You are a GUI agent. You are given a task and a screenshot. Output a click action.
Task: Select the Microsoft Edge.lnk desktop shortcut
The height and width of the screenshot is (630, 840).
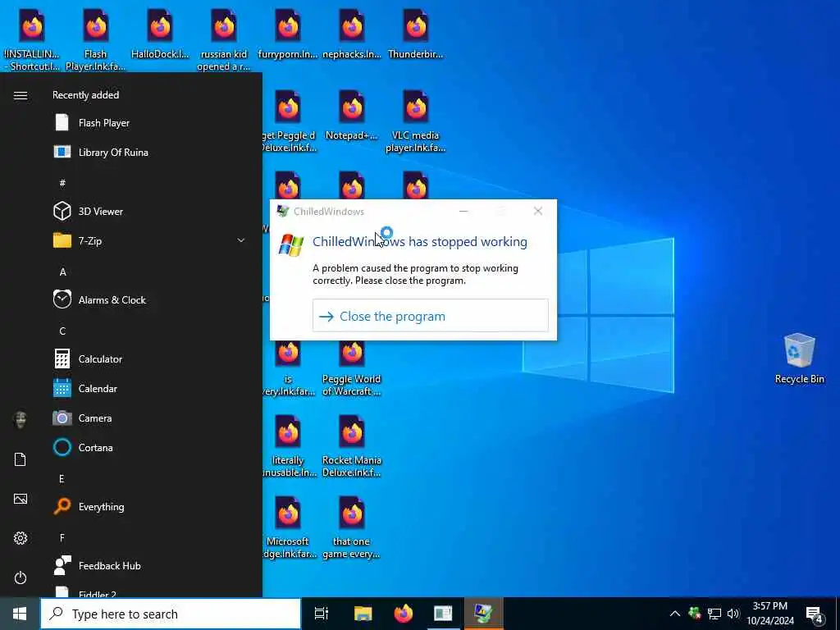pyautogui.click(x=289, y=527)
